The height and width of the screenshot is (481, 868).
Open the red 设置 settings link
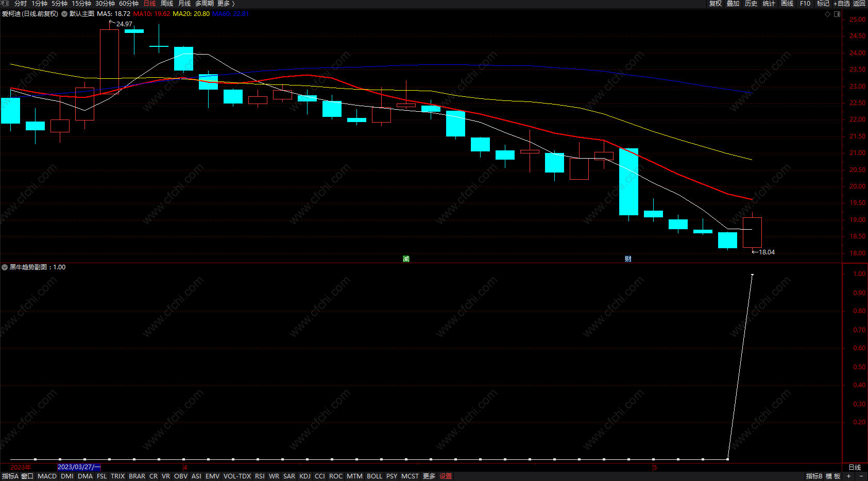(x=446, y=476)
